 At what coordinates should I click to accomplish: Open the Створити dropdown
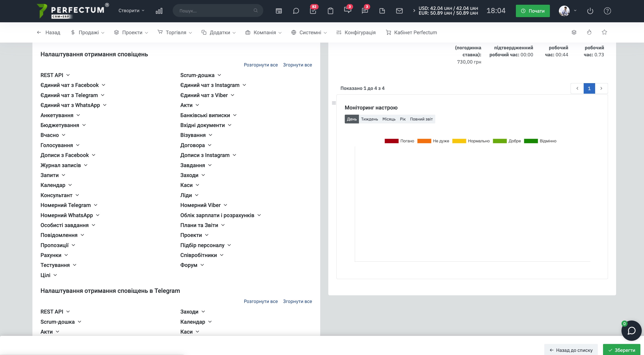click(x=131, y=11)
